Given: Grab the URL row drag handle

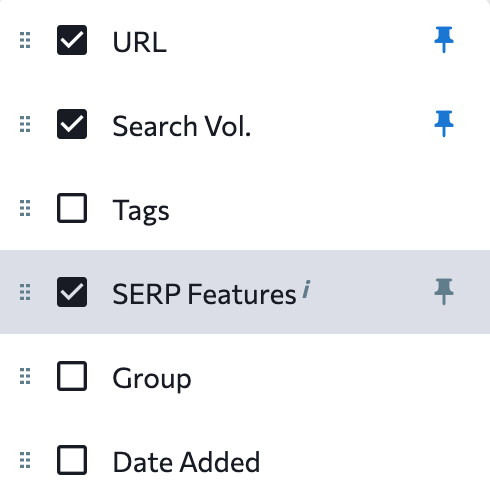Looking at the screenshot, I should pos(25,40).
